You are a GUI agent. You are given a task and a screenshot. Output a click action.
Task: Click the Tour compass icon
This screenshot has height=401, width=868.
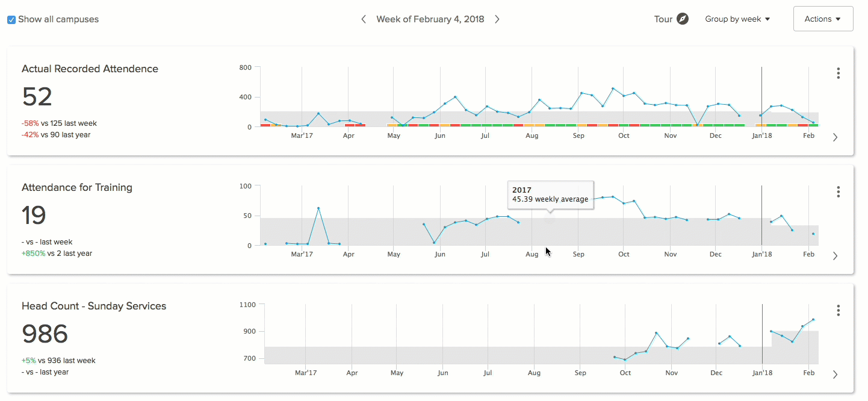point(683,19)
